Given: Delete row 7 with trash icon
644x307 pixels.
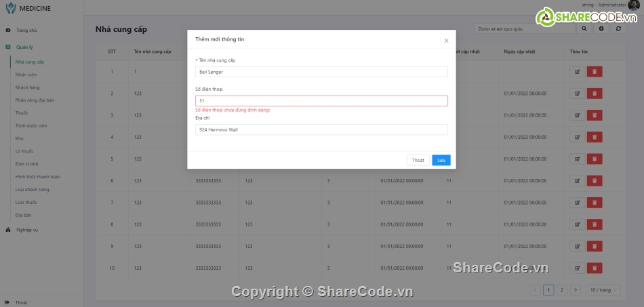Looking at the screenshot, I should (x=595, y=203).
